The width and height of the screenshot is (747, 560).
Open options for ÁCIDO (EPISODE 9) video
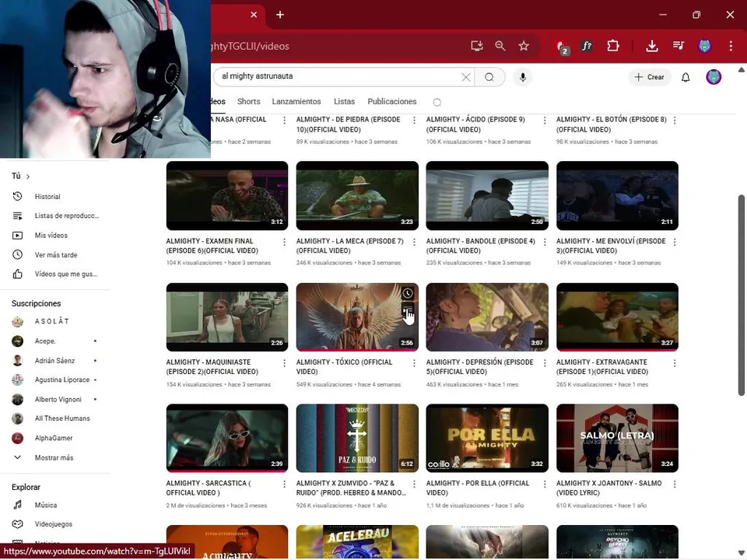(x=545, y=121)
